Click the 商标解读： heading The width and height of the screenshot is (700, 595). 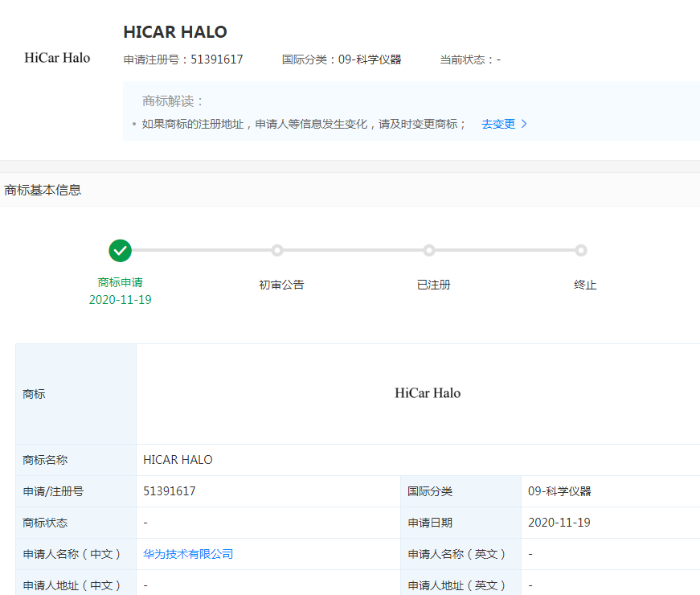[x=173, y=101]
